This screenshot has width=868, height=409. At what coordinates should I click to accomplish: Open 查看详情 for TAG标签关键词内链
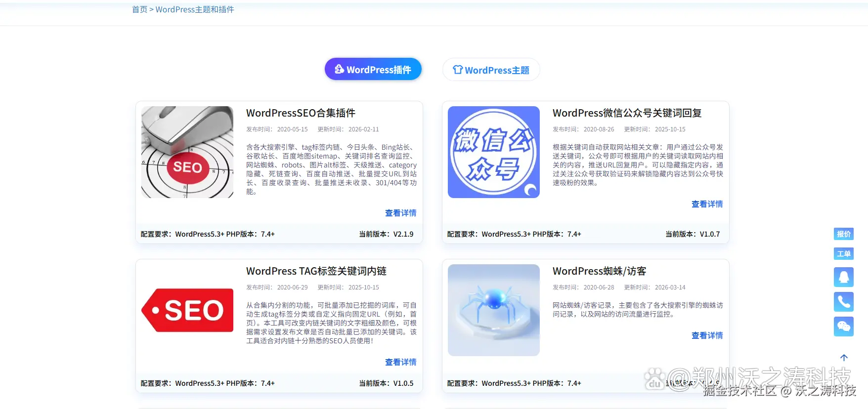[x=401, y=362]
